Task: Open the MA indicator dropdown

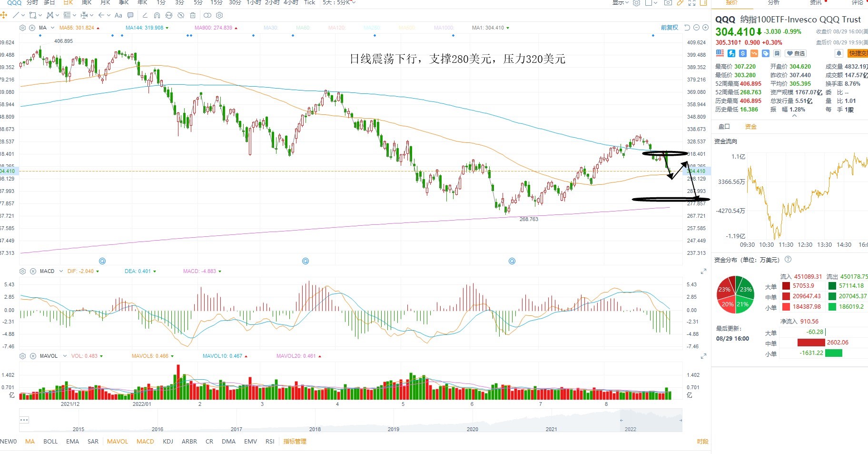Action: pos(52,28)
